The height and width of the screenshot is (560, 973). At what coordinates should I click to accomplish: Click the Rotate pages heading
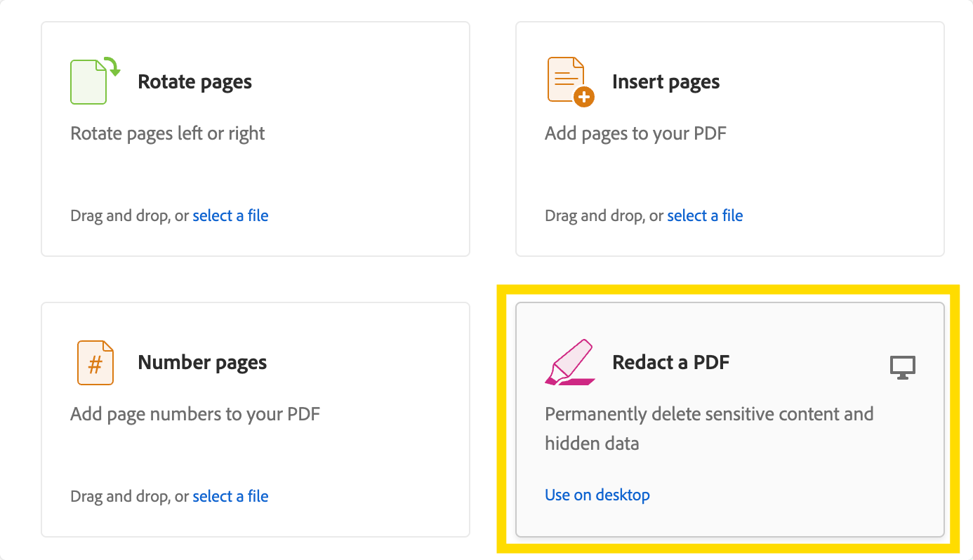pyautogui.click(x=194, y=82)
